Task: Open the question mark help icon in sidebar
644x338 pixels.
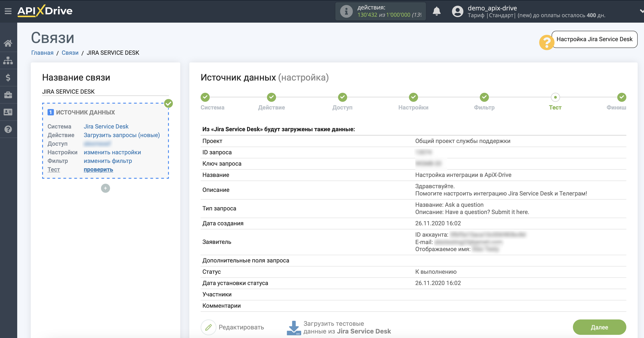Action: pyautogui.click(x=8, y=129)
